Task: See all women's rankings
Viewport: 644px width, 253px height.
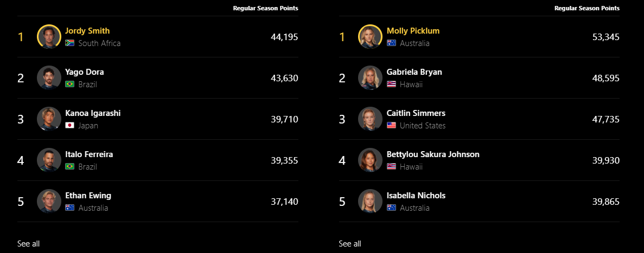Action: [350, 244]
